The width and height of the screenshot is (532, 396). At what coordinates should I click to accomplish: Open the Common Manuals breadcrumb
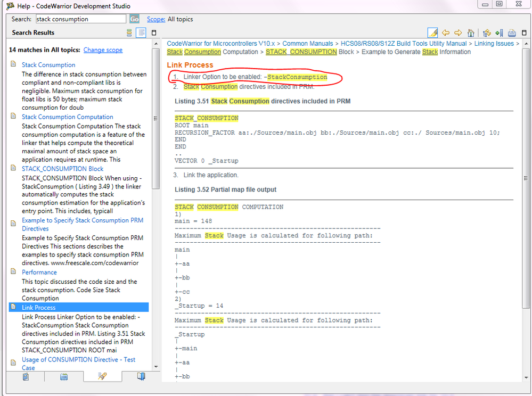point(308,44)
